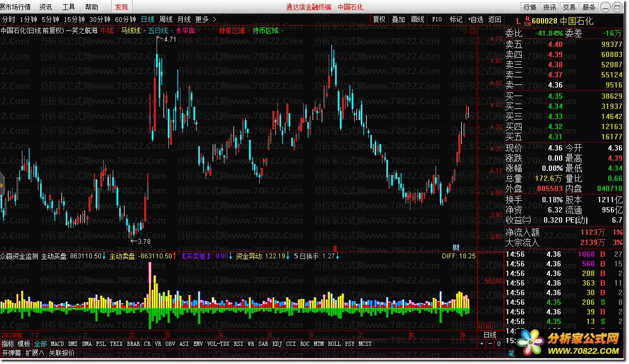The width and height of the screenshot is (629, 364).
Task: Click the 日线 label under the axis
Action: click(x=490, y=335)
